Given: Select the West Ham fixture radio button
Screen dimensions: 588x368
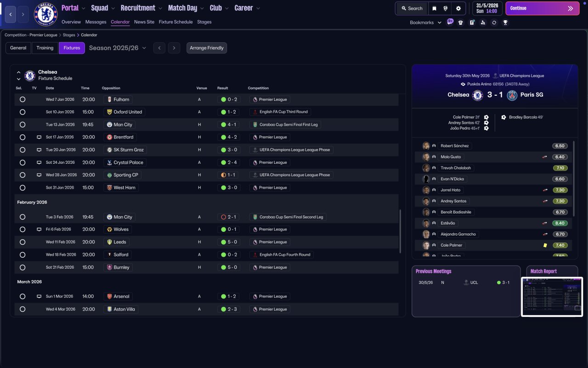Looking at the screenshot, I should pos(23,188).
